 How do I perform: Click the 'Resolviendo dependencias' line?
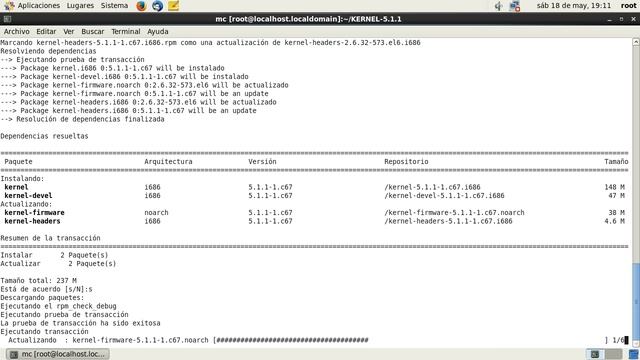[48, 51]
